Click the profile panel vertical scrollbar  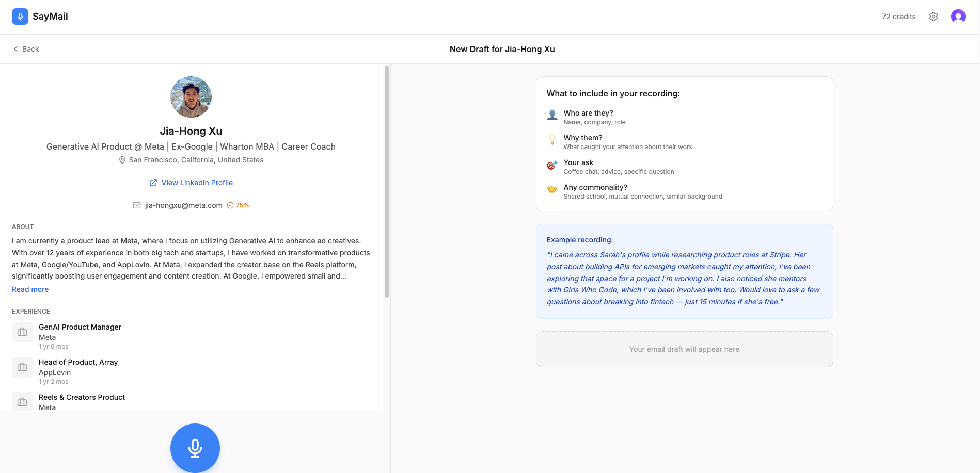coord(387,181)
